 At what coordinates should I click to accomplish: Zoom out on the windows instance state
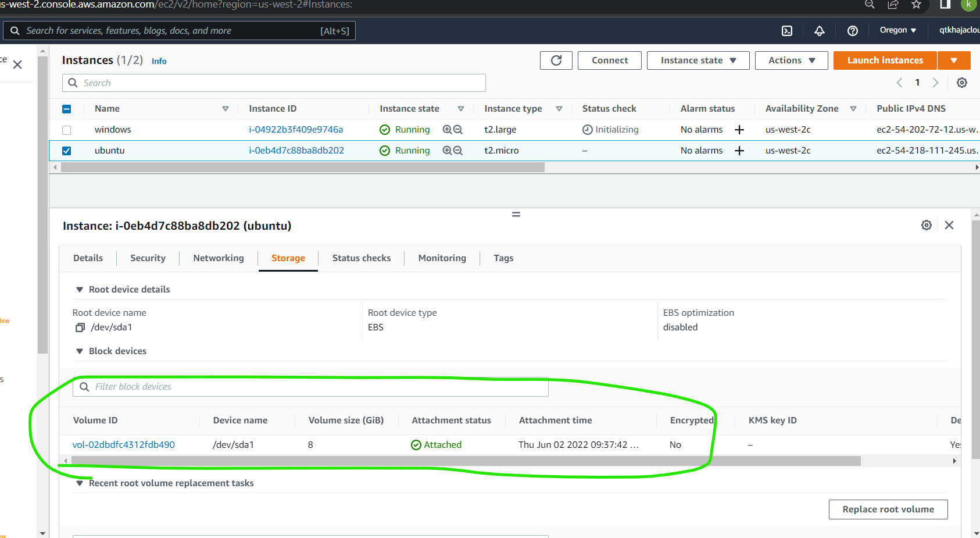[458, 130]
